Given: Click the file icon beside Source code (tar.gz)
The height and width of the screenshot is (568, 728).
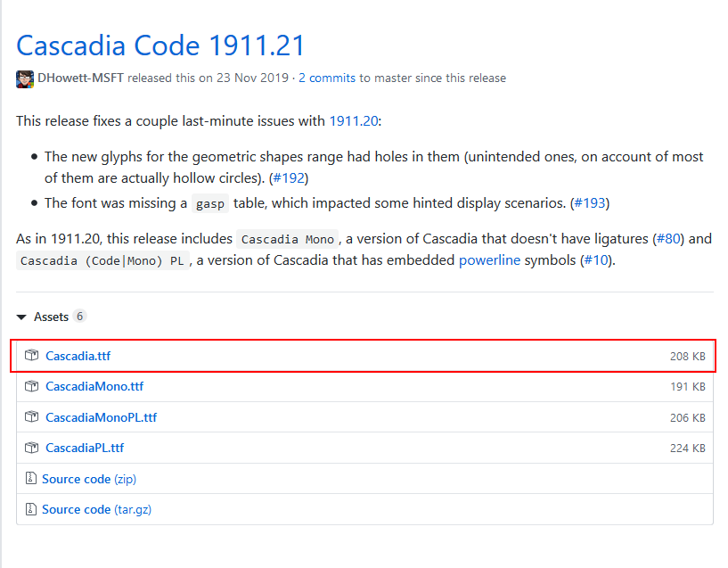Looking at the screenshot, I should pyautogui.click(x=32, y=509).
